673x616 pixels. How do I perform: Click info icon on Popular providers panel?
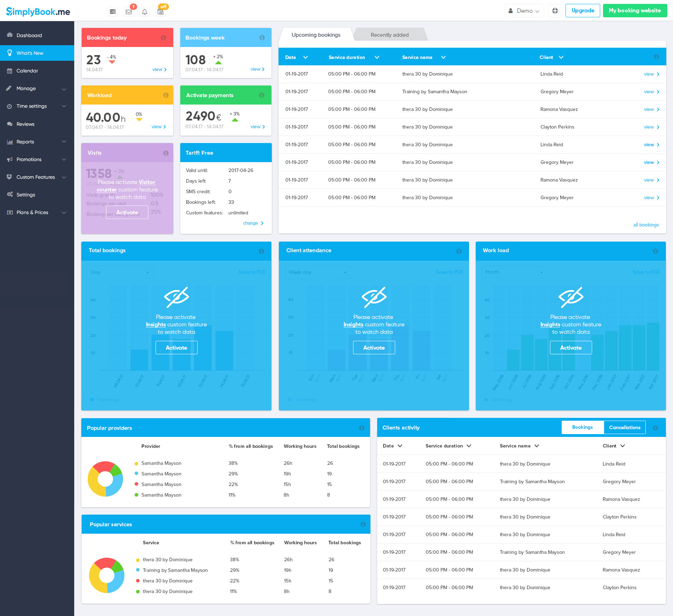point(362,428)
